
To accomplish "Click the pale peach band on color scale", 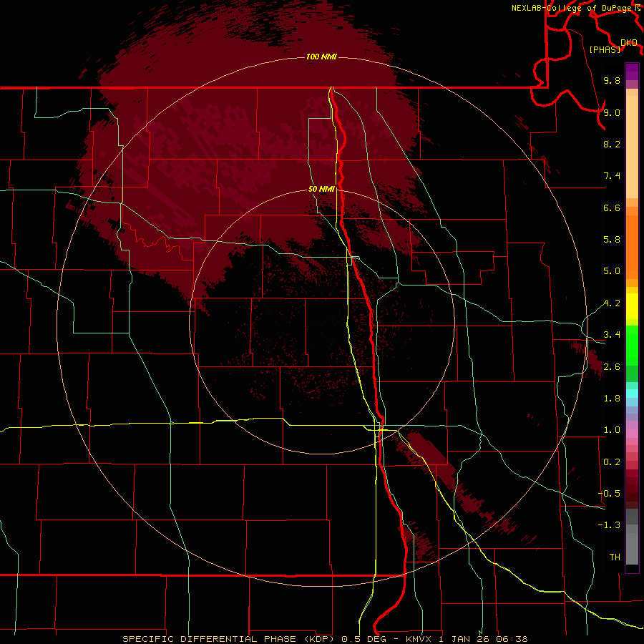I will pyautogui.click(x=632, y=147).
